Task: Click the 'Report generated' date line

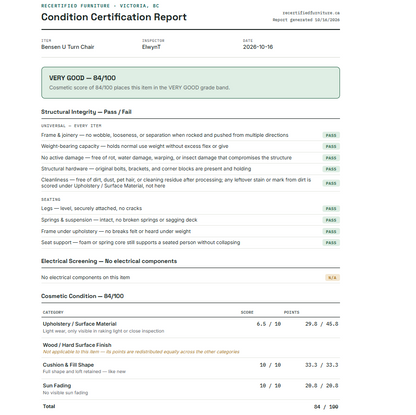Action: pyautogui.click(x=306, y=20)
